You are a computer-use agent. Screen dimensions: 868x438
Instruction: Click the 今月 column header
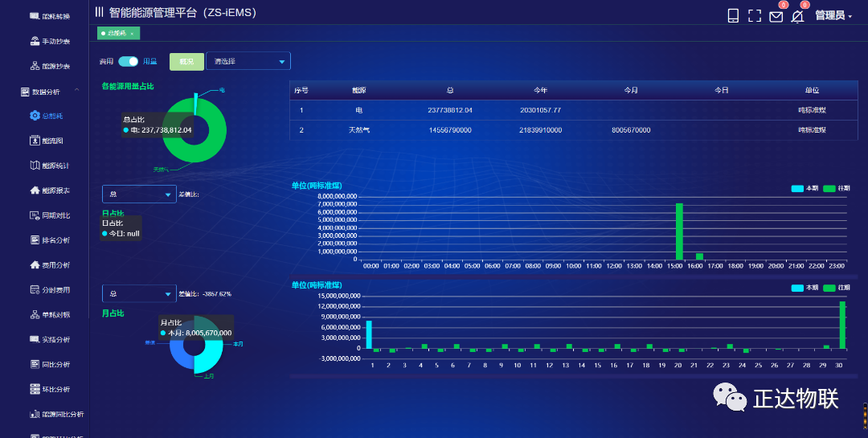click(x=631, y=90)
